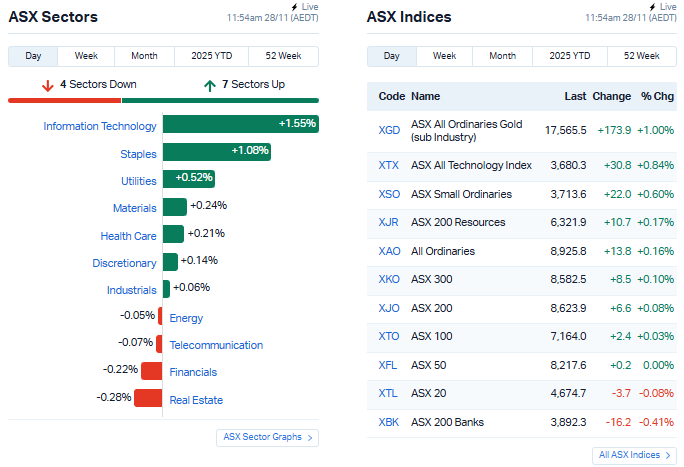Image resolution: width=684 pixels, height=467 pixels.
Task: Click the XGD index code
Action: tap(389, 130)
